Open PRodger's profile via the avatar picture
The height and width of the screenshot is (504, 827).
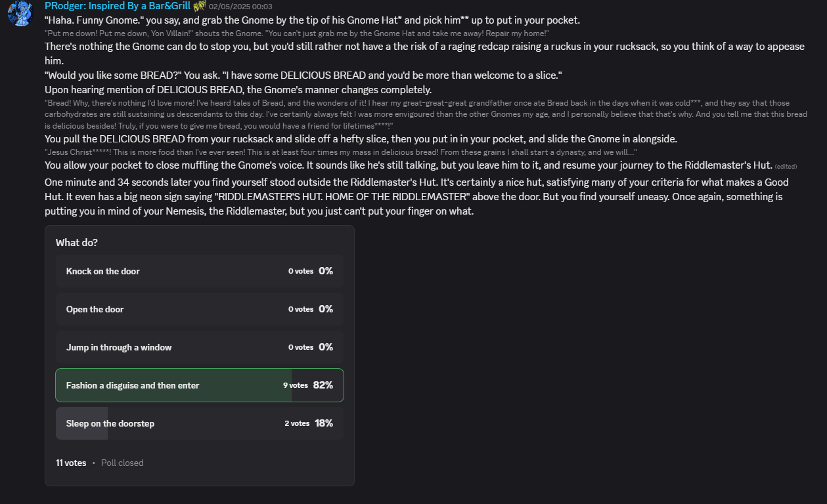point(20,13)
